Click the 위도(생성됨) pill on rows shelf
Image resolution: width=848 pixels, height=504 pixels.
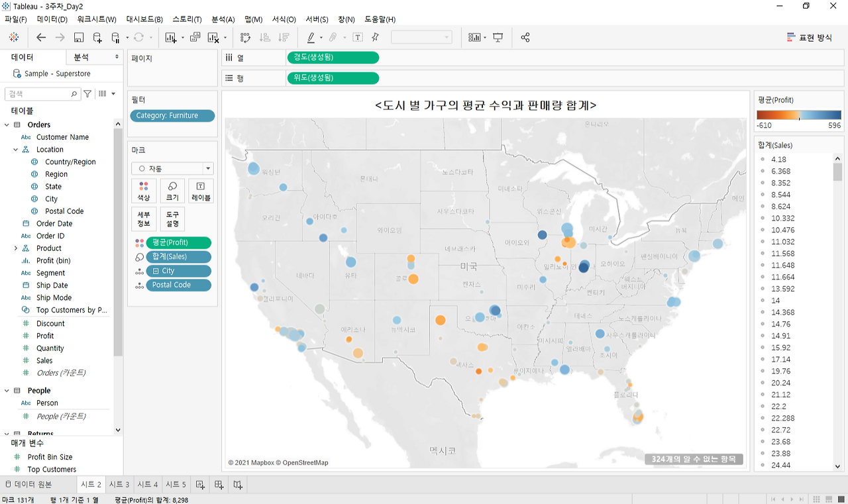tap(333, 78)
